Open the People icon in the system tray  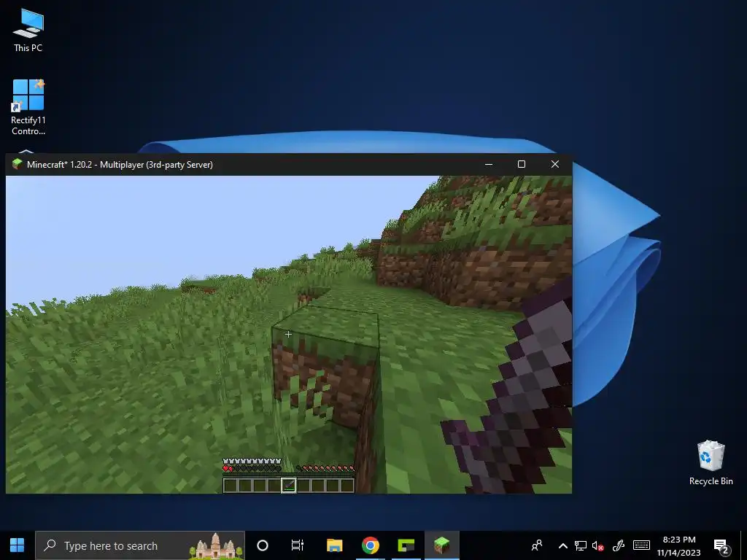(x=537, y=545)
